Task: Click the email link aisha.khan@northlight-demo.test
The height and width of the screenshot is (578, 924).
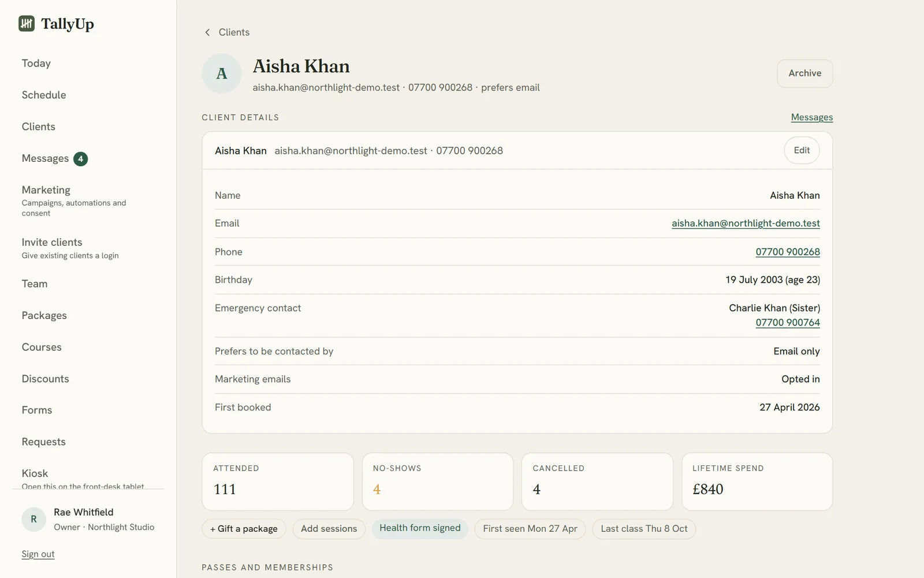Action: tap(746, 223)
